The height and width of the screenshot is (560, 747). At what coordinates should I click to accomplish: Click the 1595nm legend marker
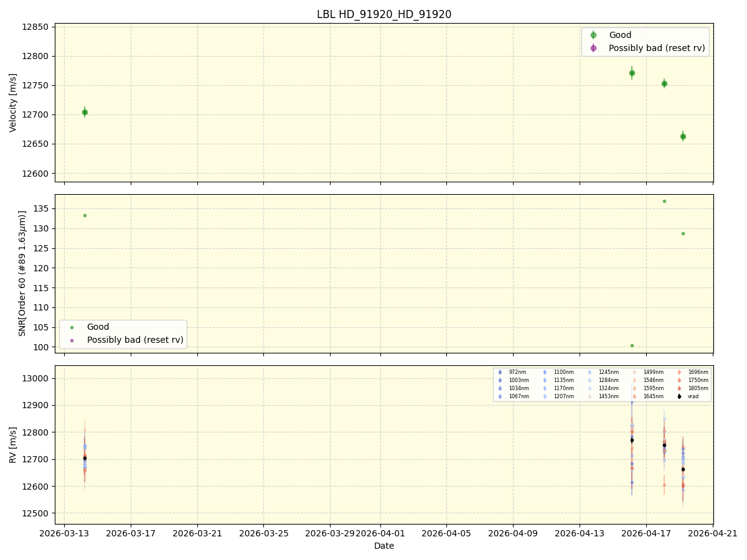coord(634,388)
